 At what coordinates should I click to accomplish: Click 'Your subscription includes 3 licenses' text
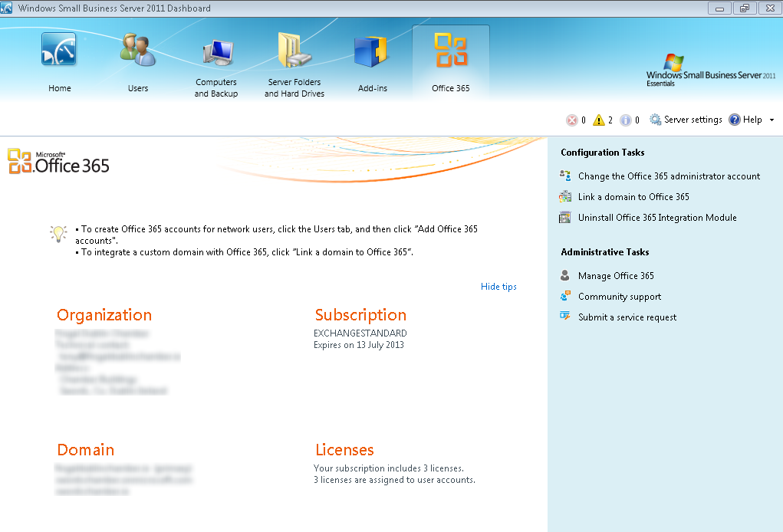[389, 468]
